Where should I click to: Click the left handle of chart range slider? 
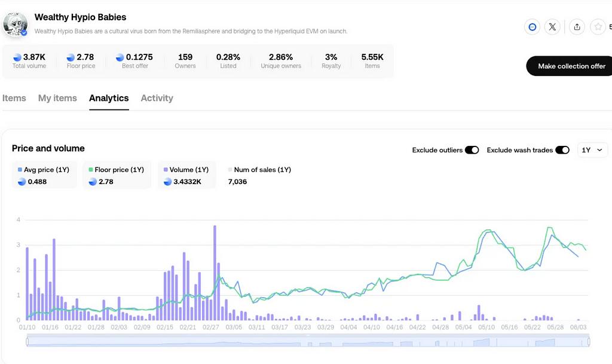pos(27,342)
